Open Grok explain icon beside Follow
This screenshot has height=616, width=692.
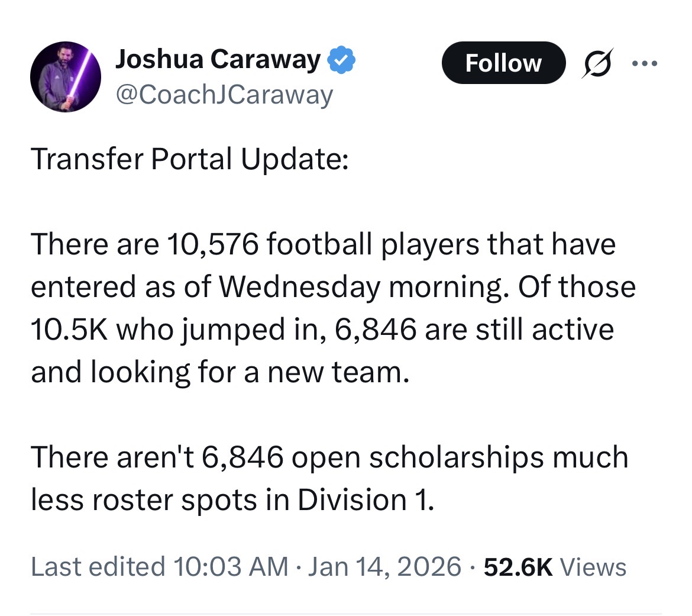[596, 63]
